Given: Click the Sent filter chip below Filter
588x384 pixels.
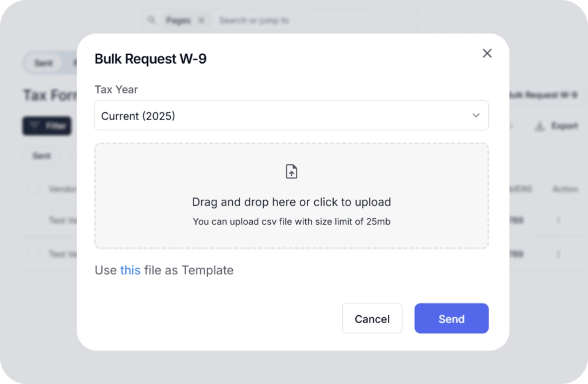Looking at the screenshot, I should point(42,155).
